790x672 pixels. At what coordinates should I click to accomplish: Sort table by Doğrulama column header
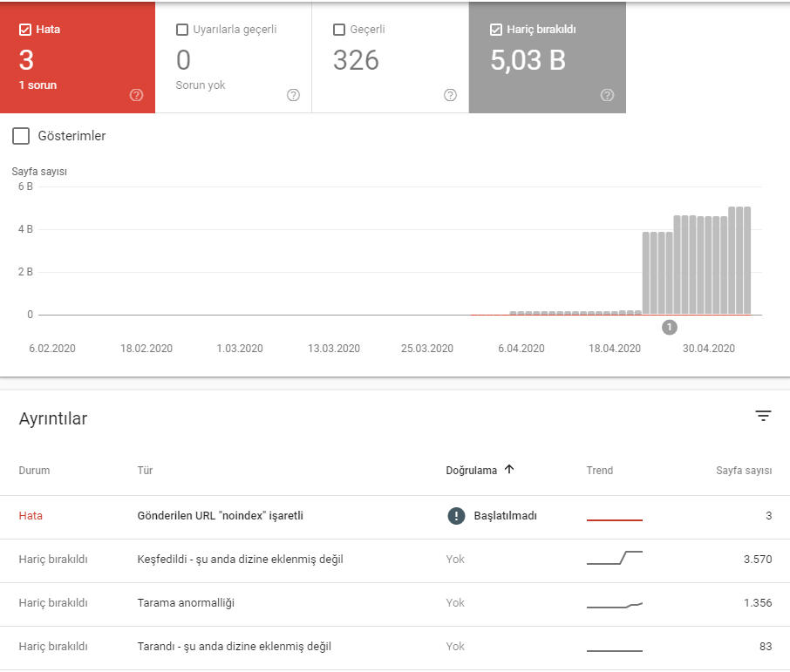pos(471,471)
